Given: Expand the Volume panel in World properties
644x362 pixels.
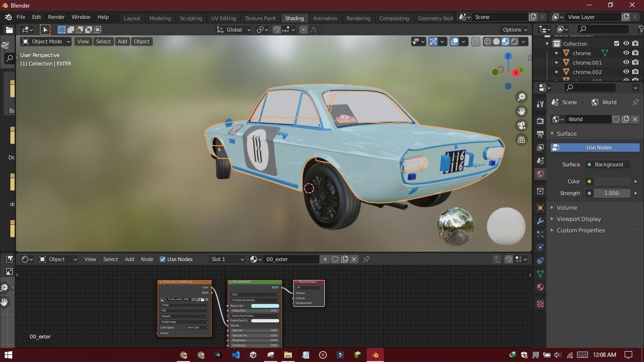Looking at the screenshot, I should pos(567,207).
